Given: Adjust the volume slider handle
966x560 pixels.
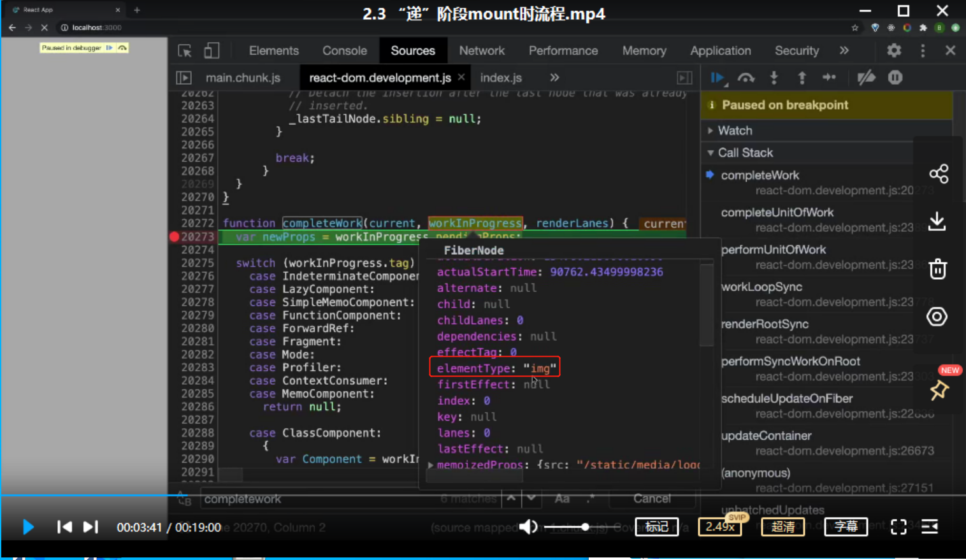Looking at the screenshot, I should (585, 527).
